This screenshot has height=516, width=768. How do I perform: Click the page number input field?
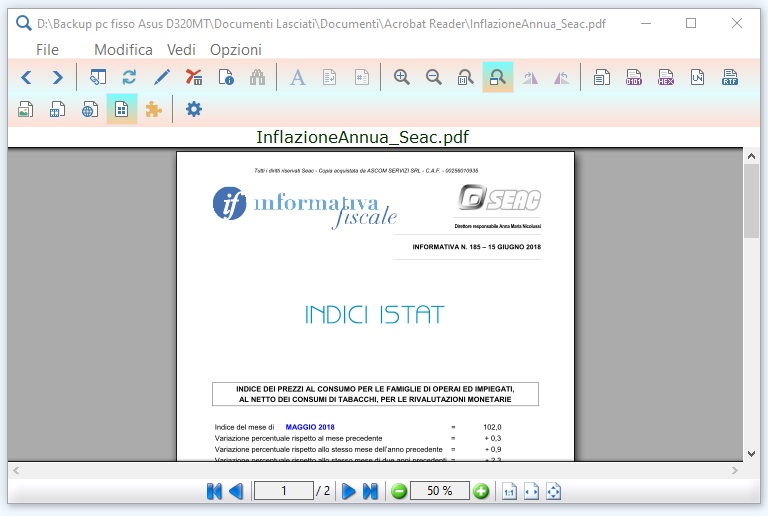click(284, 491)
